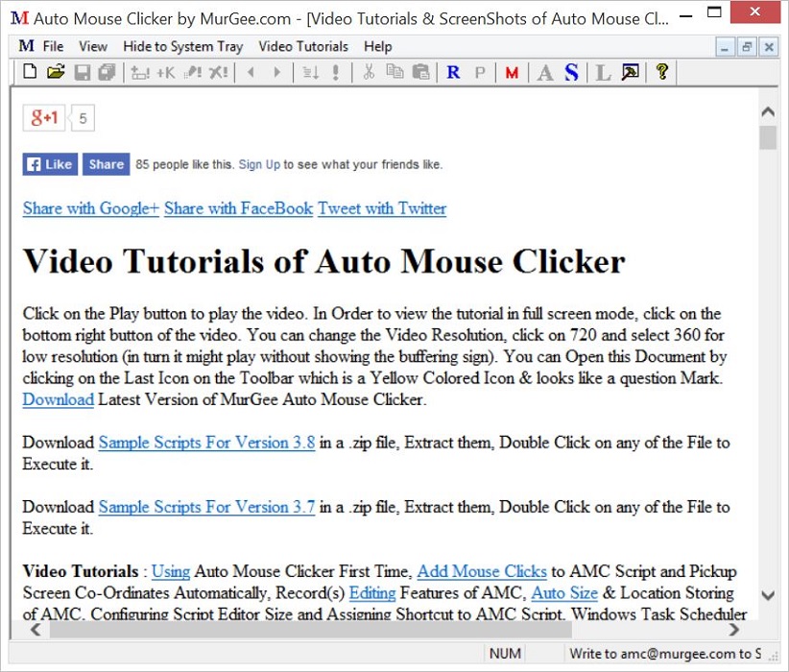Restore down the inner document window

(x=747, y=47)
